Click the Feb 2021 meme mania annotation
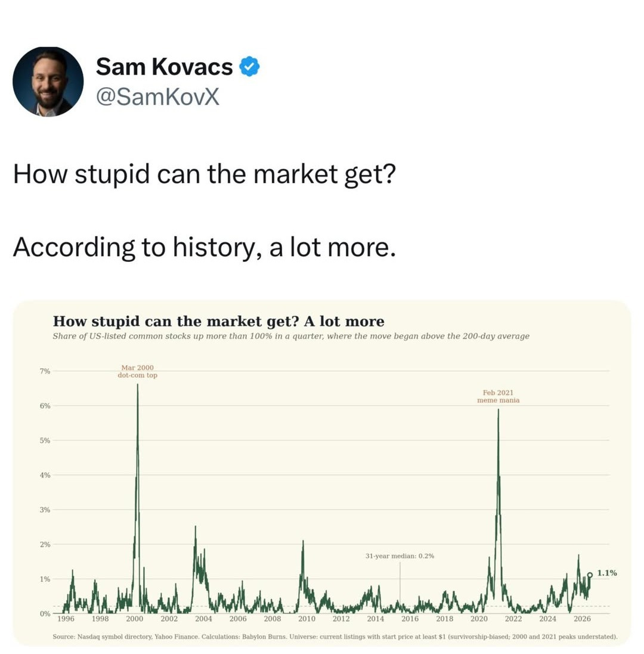 [x=498, y=396]
